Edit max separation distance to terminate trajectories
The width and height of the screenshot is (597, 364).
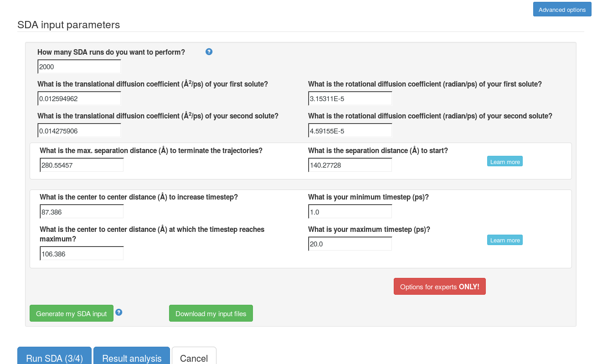click(x=82, y=165)
